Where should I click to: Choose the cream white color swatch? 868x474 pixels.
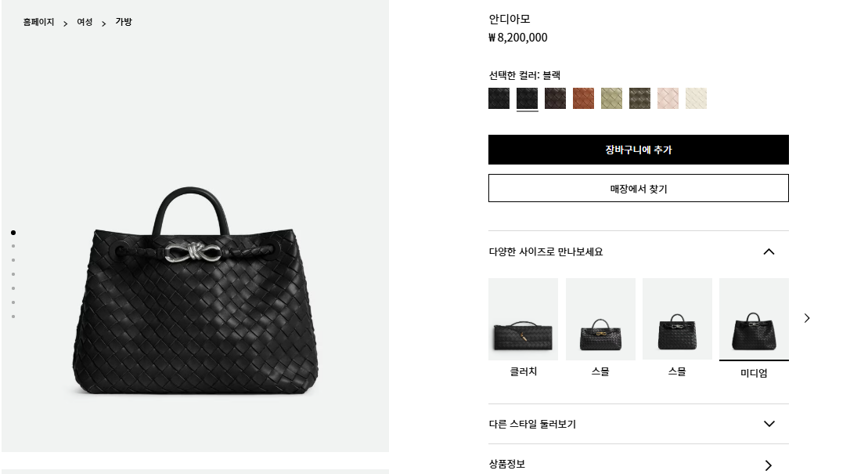pyautogui.click(x=696, y=98)
